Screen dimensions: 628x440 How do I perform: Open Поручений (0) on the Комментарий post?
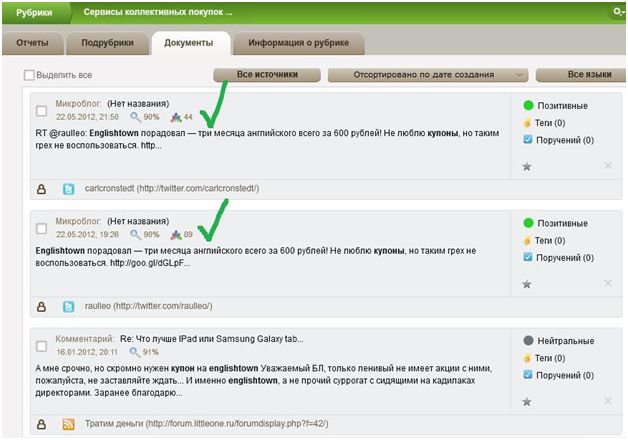(x=565, y=376)
